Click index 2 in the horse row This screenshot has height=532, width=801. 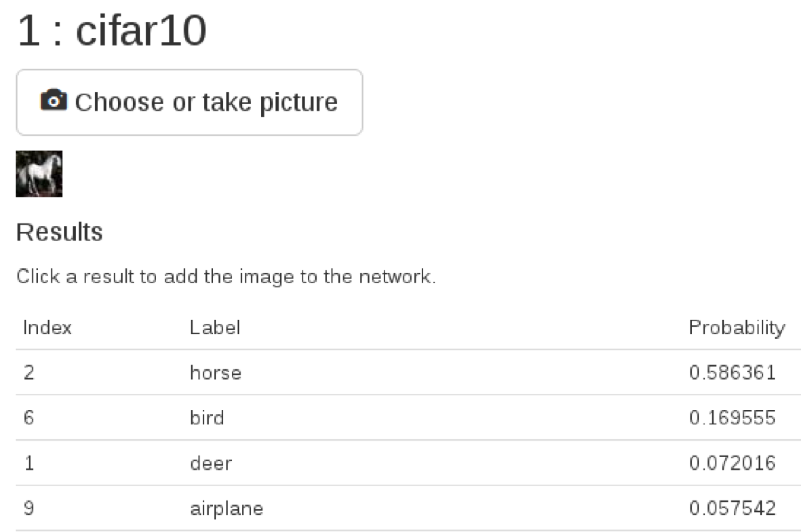click(29, 373)
